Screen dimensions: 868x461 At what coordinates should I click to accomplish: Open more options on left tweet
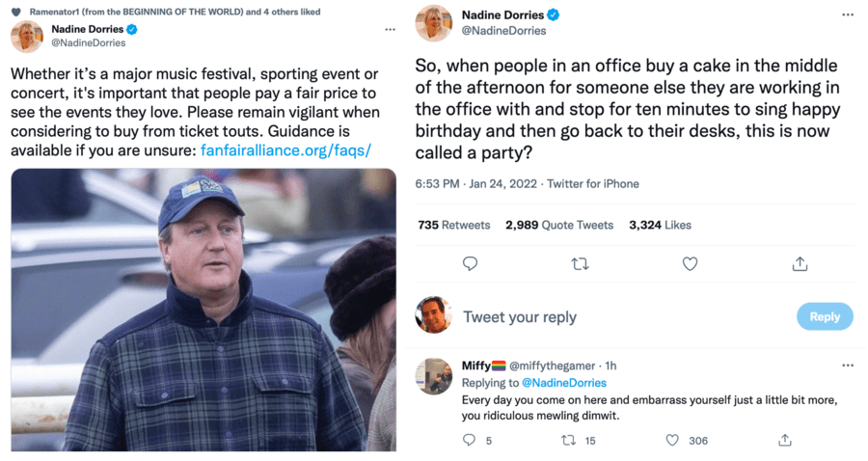tap(390, 30)
